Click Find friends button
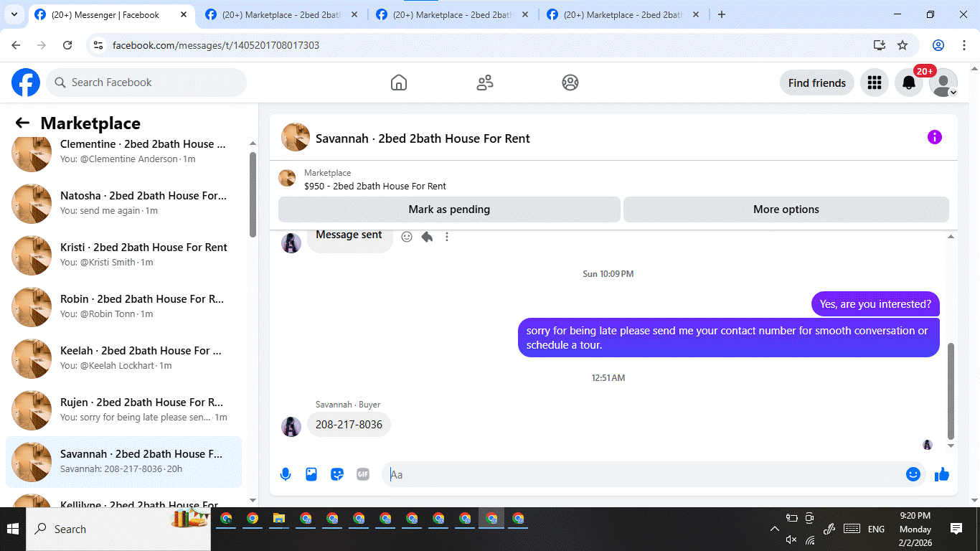980x551 pixels. [817, 83]
